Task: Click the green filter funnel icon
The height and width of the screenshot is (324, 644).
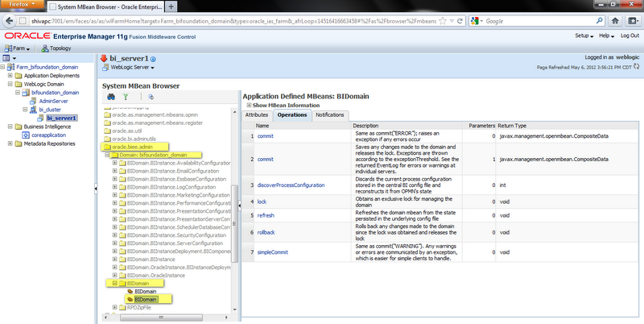Action: (x=125, y=97)
